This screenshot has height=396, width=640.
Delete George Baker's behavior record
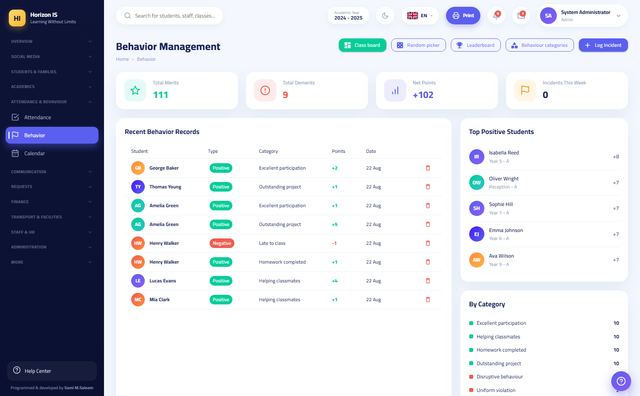click(428, 168)
